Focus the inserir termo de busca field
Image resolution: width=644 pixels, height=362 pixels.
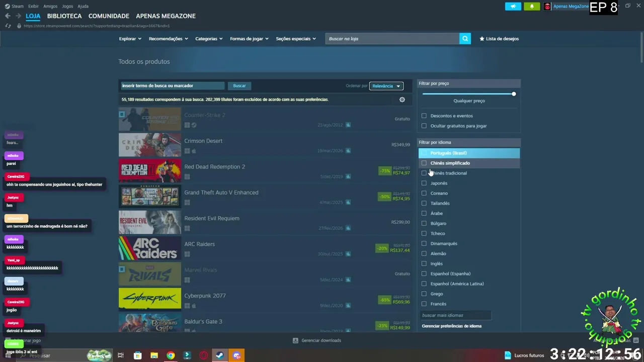pyautogui.click(x=173, y=86)
